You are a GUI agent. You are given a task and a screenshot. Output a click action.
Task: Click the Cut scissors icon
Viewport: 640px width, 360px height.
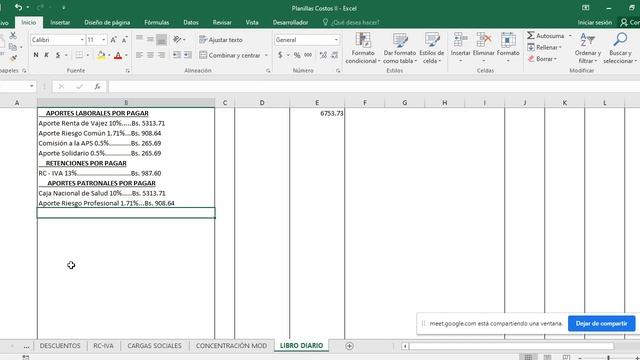point(13,36)
